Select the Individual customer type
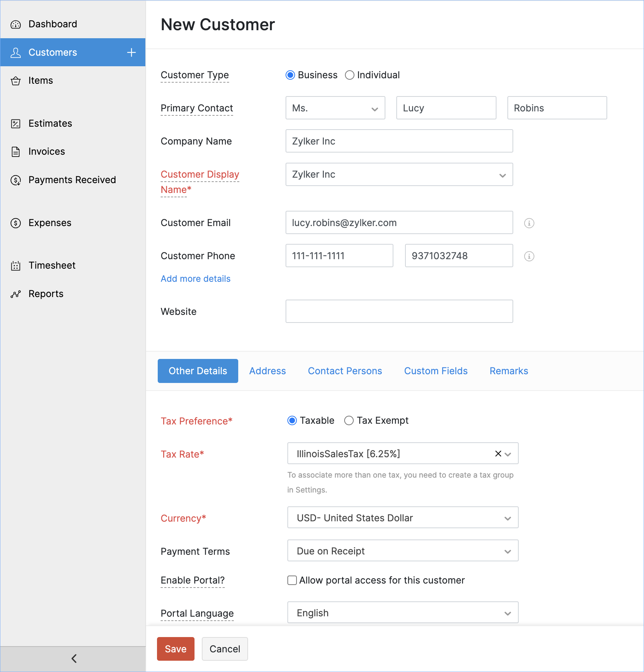 point(350,75)
